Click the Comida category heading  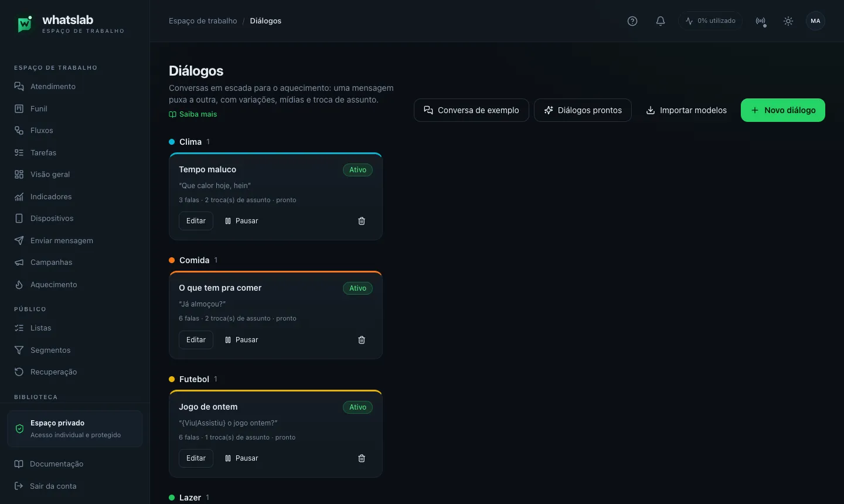pos(194,260)
